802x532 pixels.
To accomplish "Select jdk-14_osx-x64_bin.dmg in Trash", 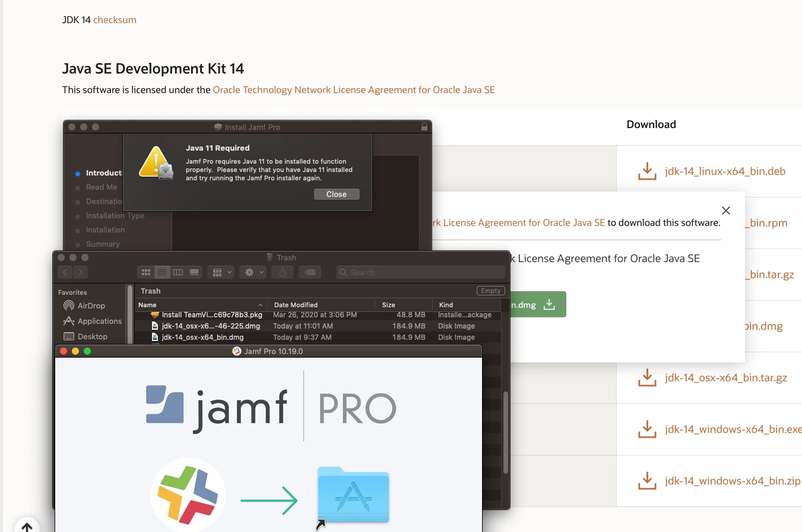I will [x=318, y=337].
